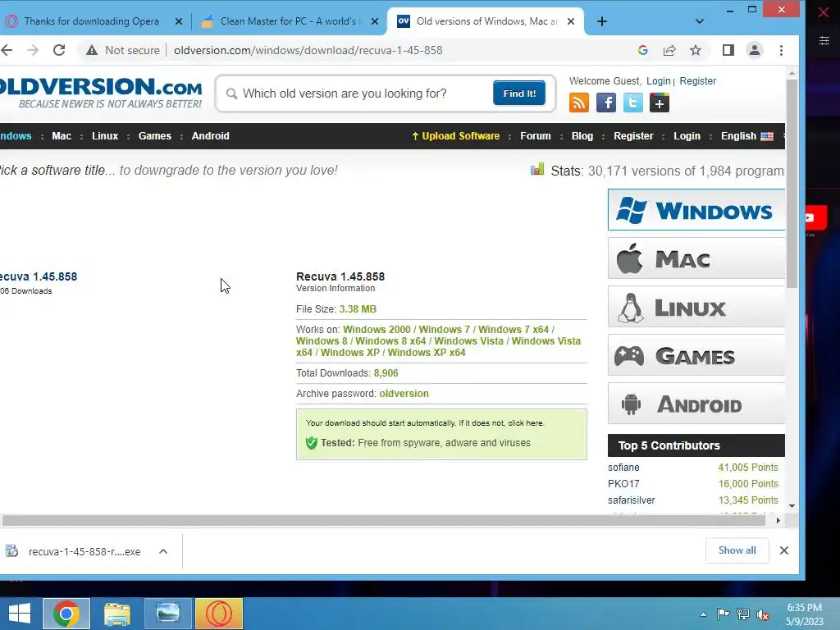The image size is (840, 630).
Task: Click Show all downloads button
Action: (737, 550)
